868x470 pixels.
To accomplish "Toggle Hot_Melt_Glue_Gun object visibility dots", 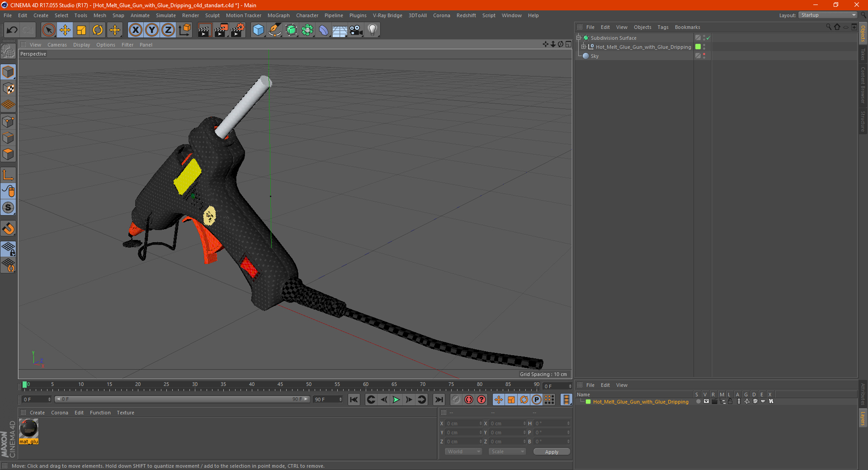I will [704, 47].
